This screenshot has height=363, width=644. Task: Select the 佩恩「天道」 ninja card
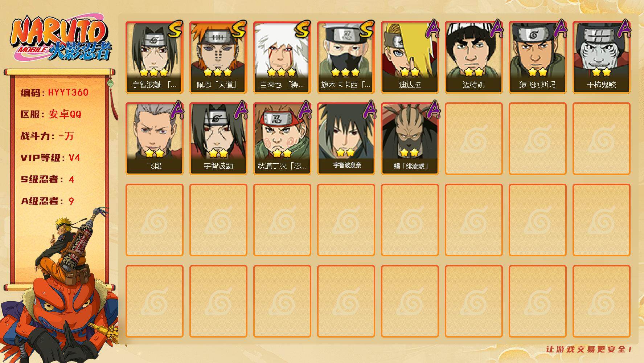click(x=218, y=57)
